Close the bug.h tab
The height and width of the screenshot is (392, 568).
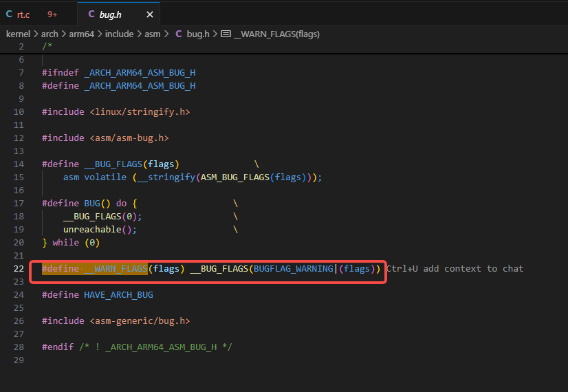coord(150,14)
